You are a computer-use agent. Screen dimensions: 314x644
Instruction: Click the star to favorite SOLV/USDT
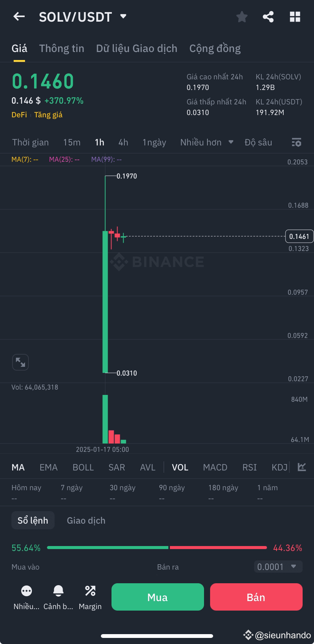click(x=242, y=17)
